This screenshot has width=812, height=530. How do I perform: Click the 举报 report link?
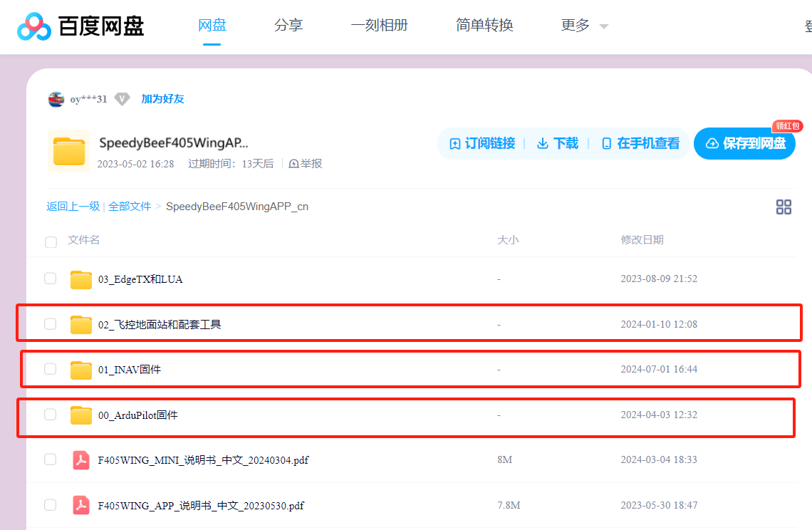click(x=306, y=164)
